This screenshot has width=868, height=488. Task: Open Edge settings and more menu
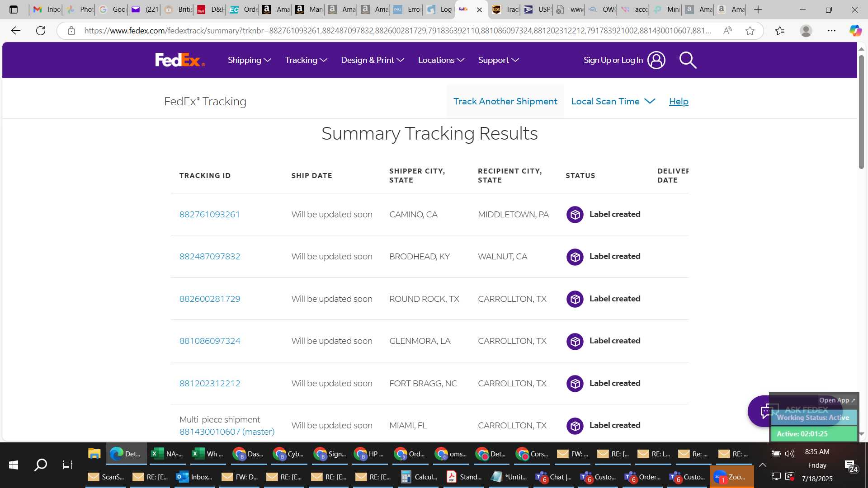coord(831,31)
